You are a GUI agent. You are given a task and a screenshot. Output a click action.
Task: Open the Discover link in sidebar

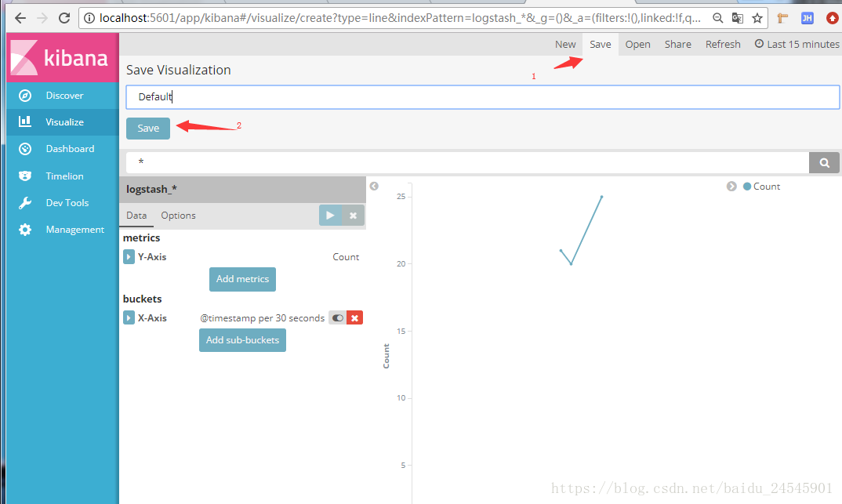coord(64,96)
